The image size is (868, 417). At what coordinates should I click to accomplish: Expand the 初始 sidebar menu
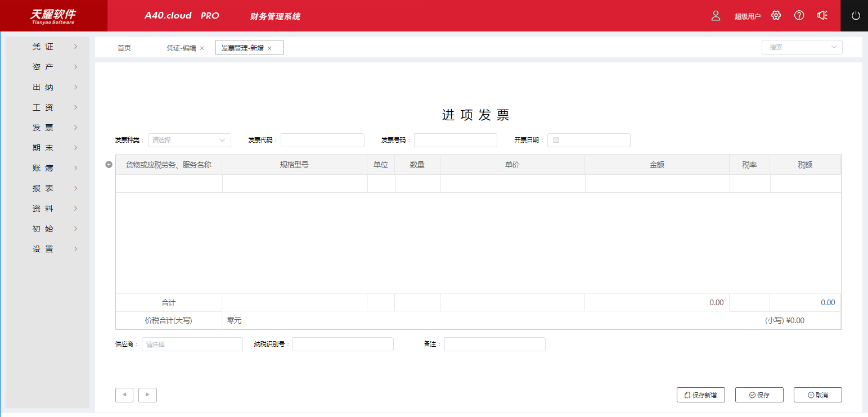pos(47,229)
